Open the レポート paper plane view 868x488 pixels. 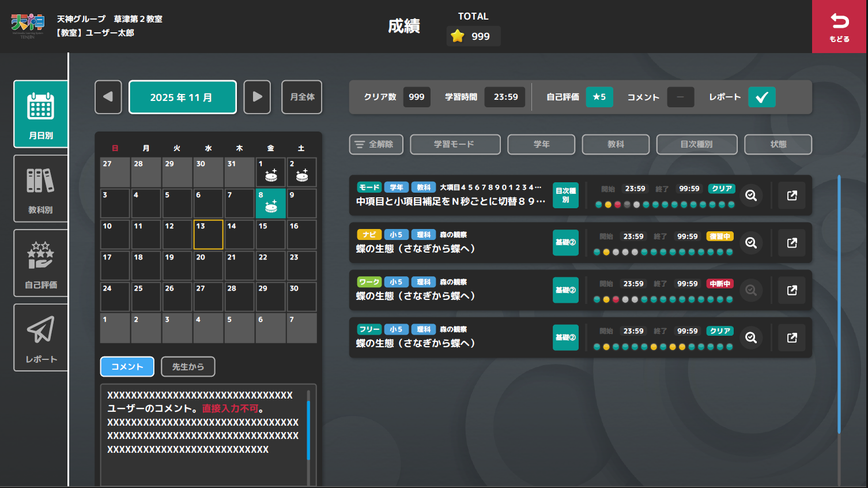tap(40, 337)
